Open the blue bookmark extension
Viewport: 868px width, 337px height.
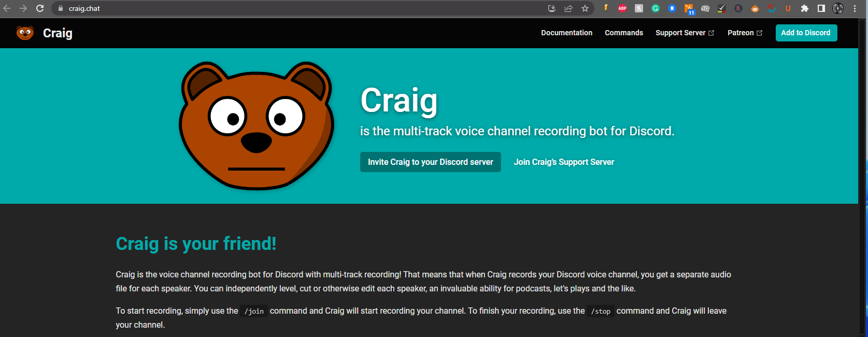click(x=672, y=8)
